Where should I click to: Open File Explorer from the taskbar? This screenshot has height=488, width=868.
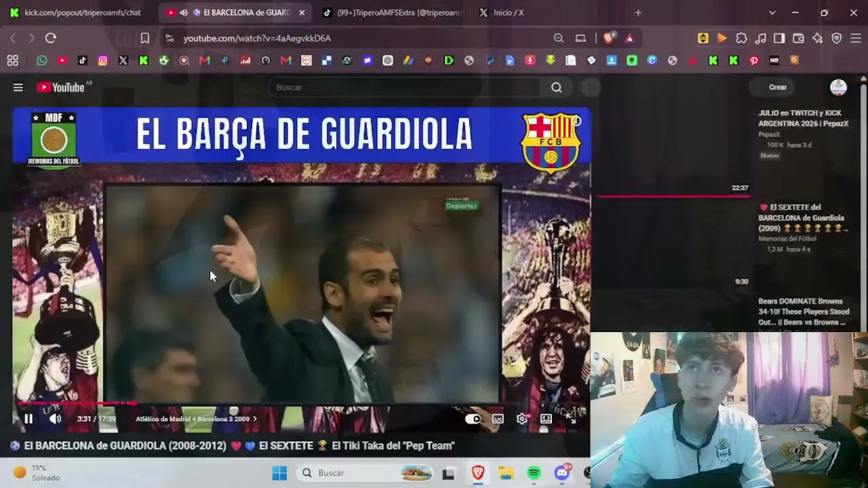(x=506, y=473)
